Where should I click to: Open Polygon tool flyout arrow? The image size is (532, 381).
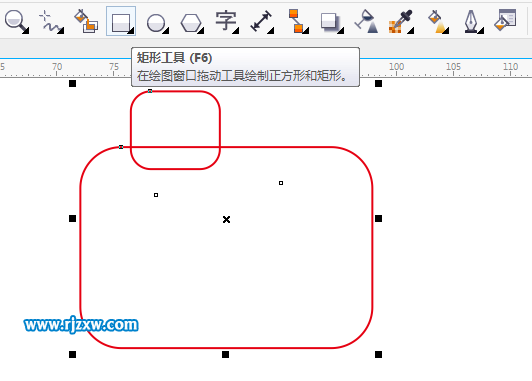coord(201,31)
